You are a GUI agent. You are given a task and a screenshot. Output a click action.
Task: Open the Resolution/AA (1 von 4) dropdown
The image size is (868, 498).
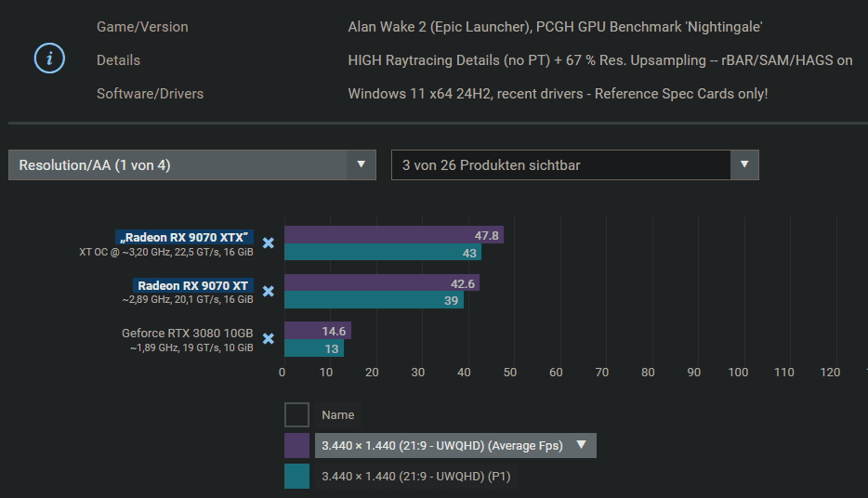pos(192,164)
